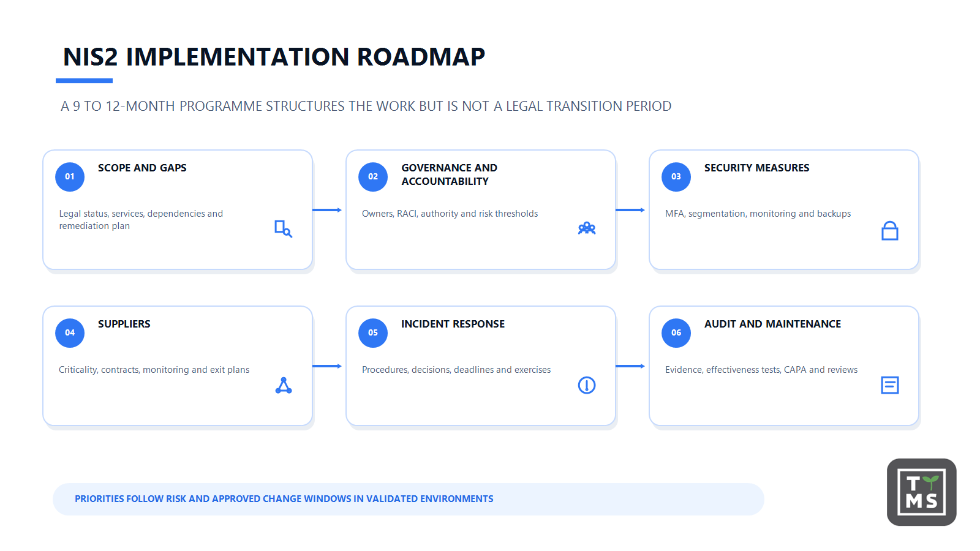The height and width of the screenshot is (551, 980).
Task: Select the 03 step number circle
Action: [x=676, y=177]
